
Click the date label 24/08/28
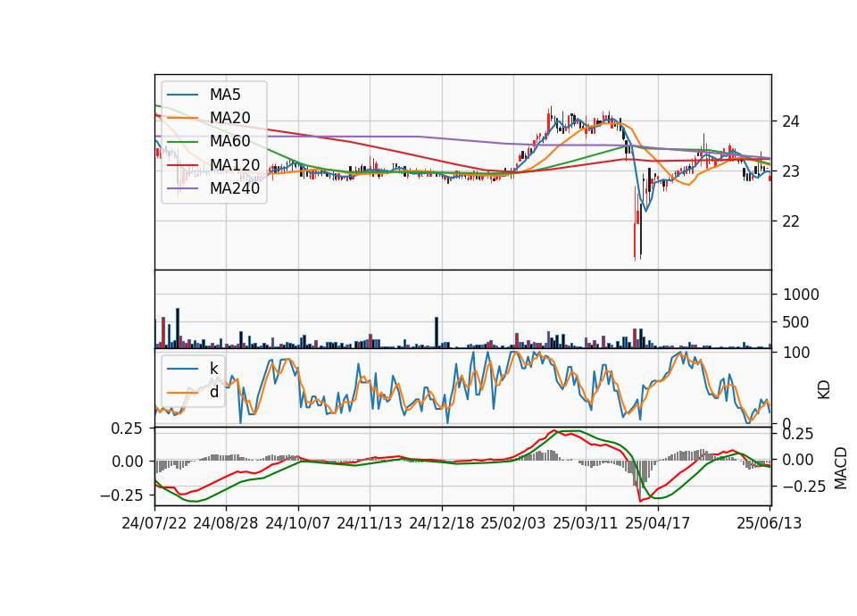(x=226, y=523)
